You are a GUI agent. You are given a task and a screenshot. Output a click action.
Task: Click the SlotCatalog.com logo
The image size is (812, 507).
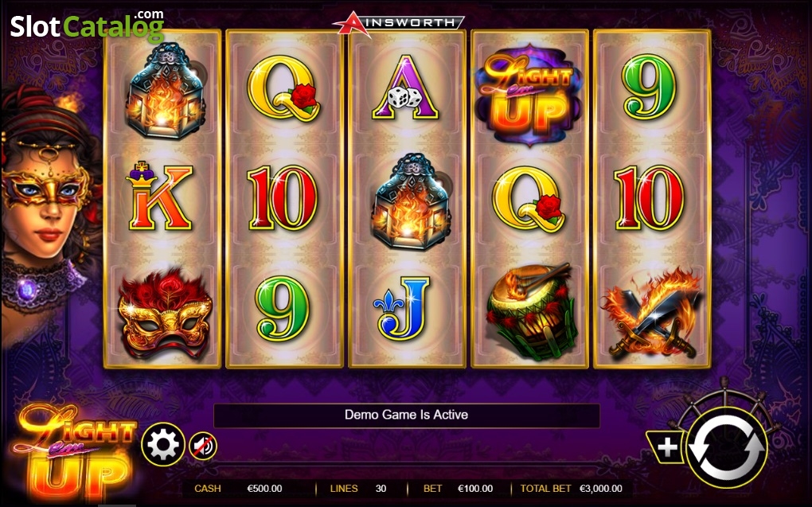[x=87, y=26]
